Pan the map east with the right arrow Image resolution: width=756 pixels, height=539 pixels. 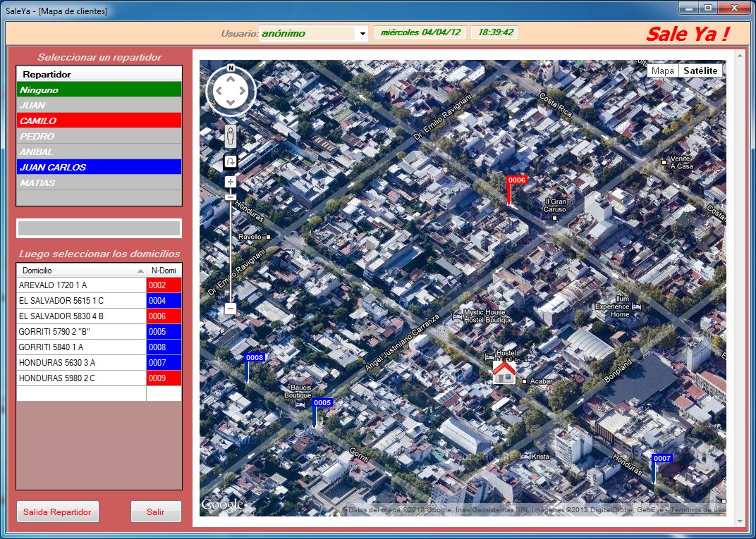coord(242,91)
